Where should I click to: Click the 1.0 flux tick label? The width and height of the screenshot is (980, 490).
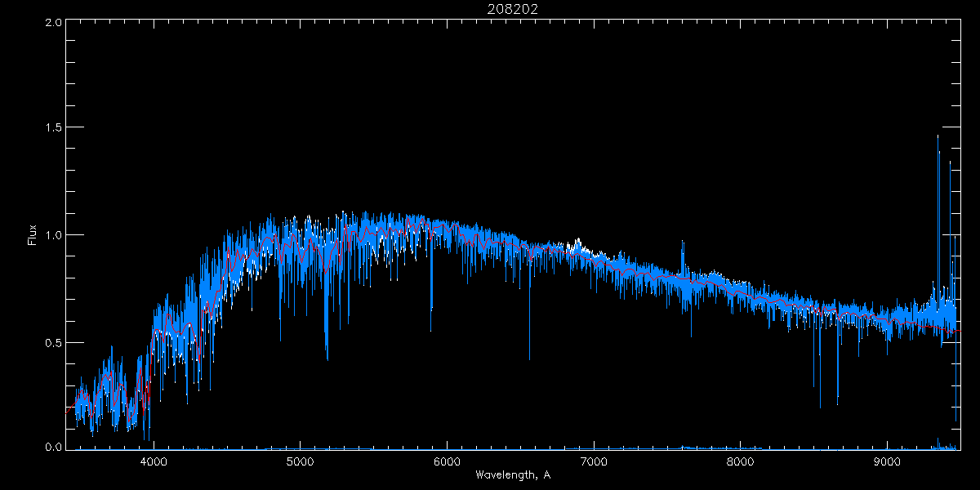coord(53,235)
